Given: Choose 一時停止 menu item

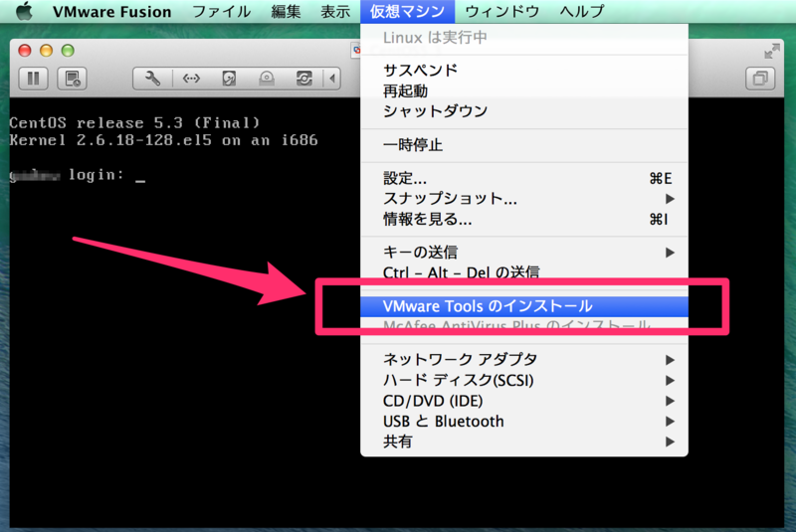Looking at the screenshot, I should click(524, 145).
